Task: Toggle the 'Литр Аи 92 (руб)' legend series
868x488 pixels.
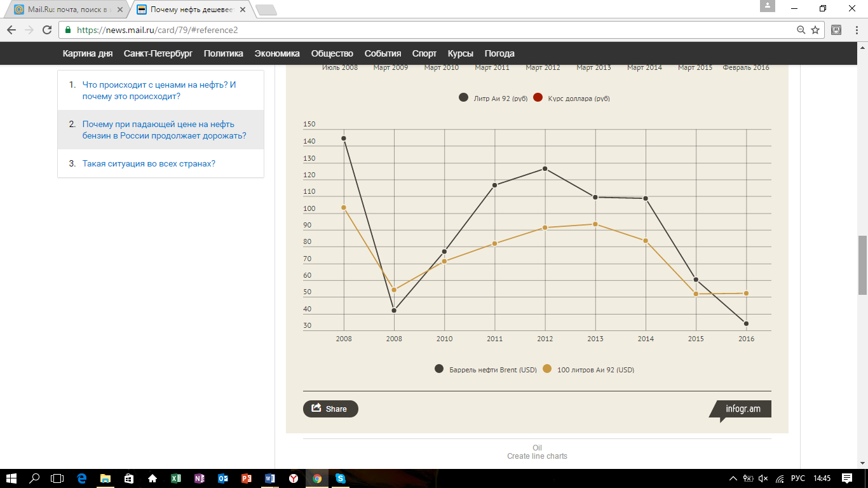Action: click(493, 98)
